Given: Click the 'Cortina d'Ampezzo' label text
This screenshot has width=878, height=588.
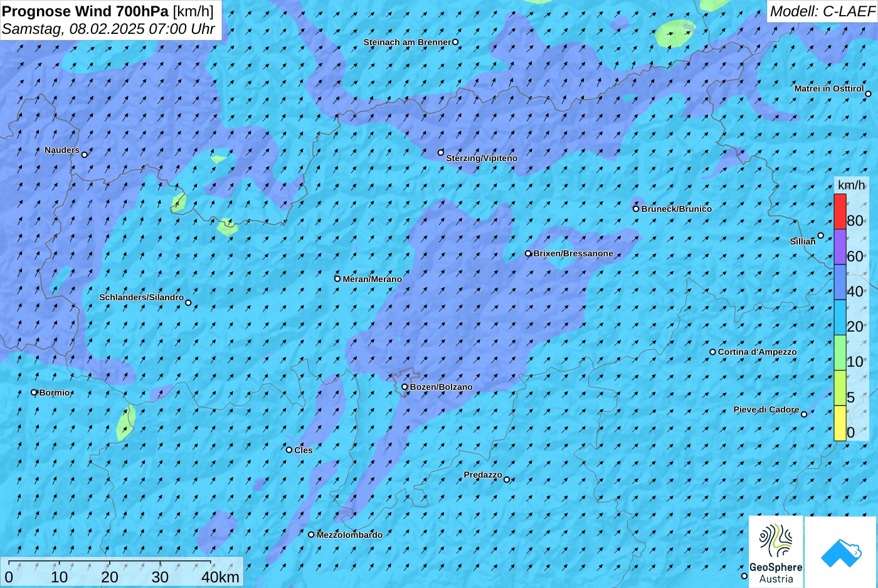Looking at the screenshot, I should pyautogui.click(x=758, y=352).
